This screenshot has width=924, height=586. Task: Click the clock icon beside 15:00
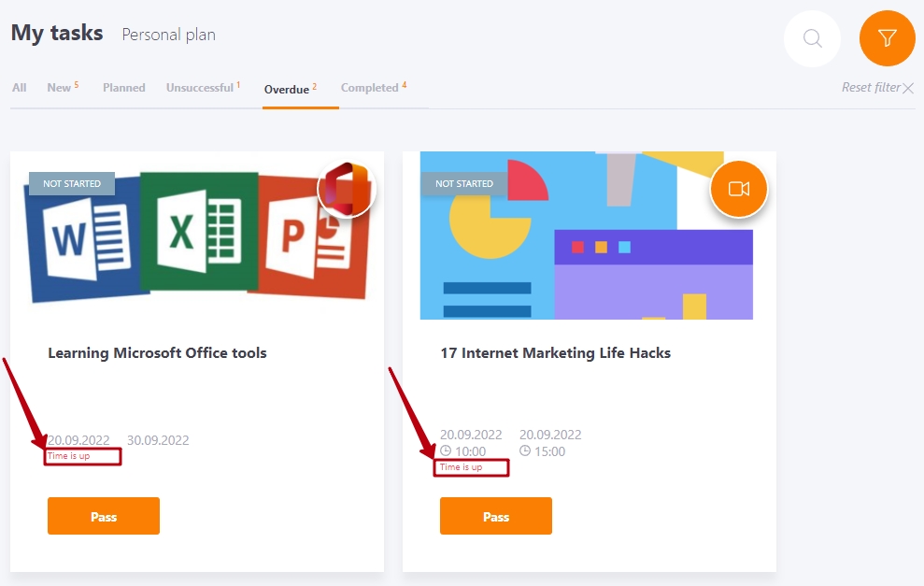pos(525,451)
